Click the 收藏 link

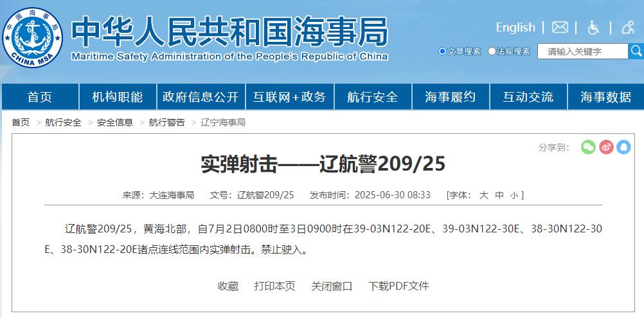point(228,286)
